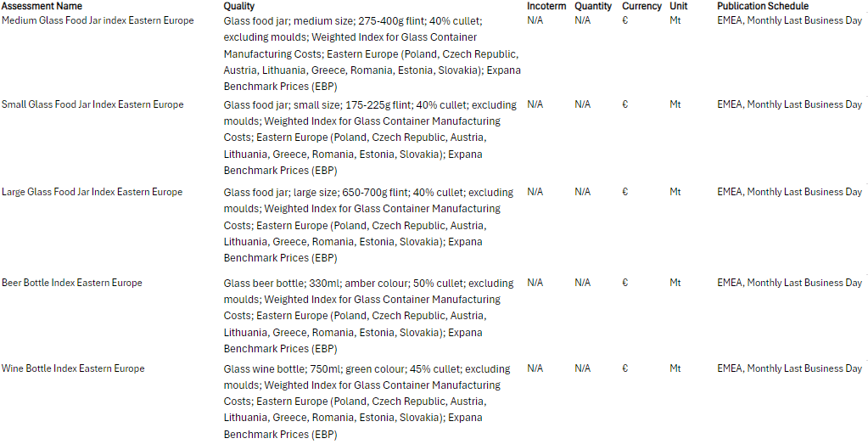Click the Wine Bottle quality description text
The height and width of the screenshot is (444, 868).
tap(367, 402)
